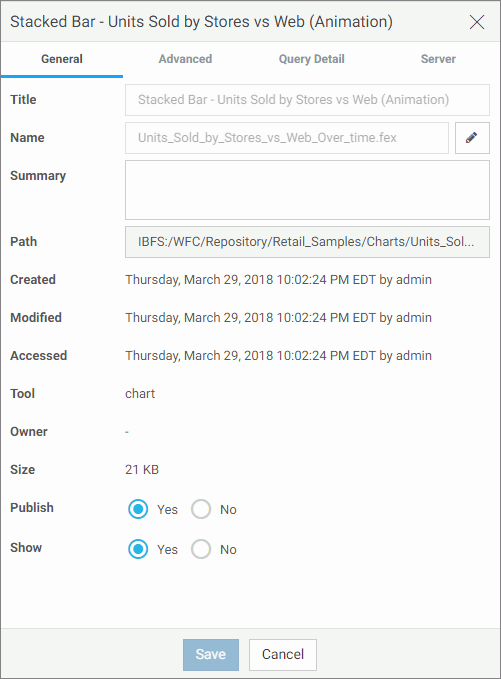
Task: Select Yes for the Publish option
Action: pos(138,509)
